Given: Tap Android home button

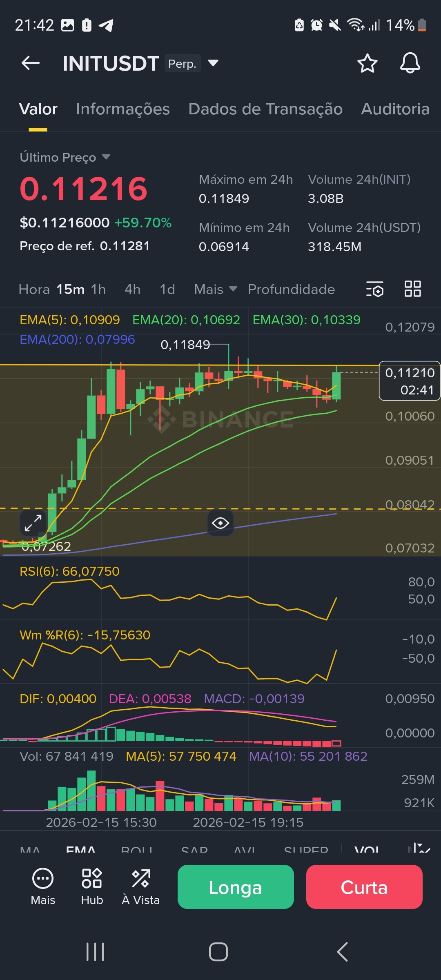Looking at the screenshot, I should tap(218, 952).
